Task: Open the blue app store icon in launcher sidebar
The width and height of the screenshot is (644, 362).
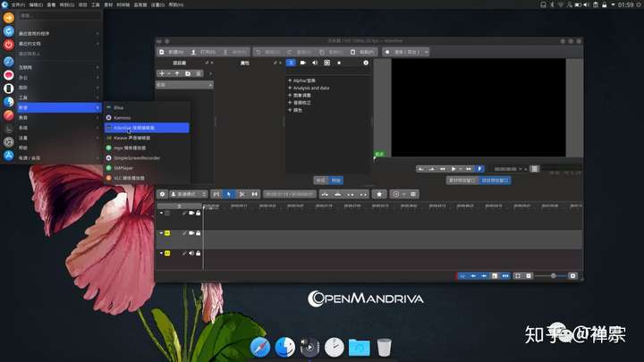Action: (x=9, y=156)
